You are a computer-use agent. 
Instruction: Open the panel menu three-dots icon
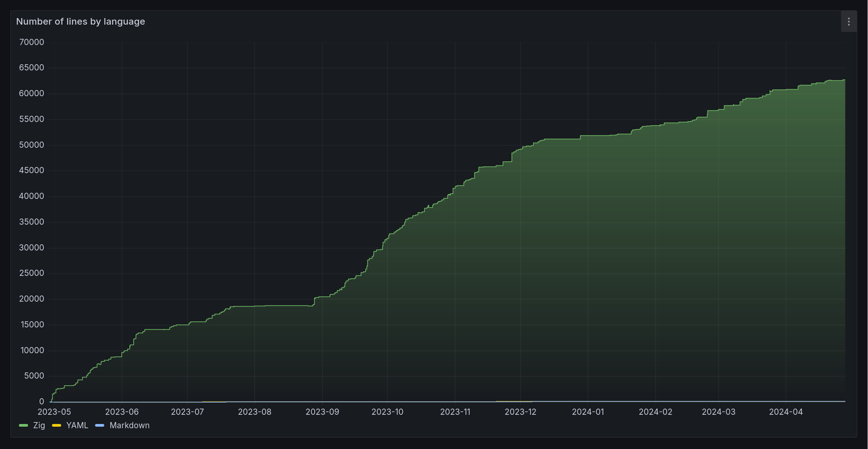[x=848, y=22]
